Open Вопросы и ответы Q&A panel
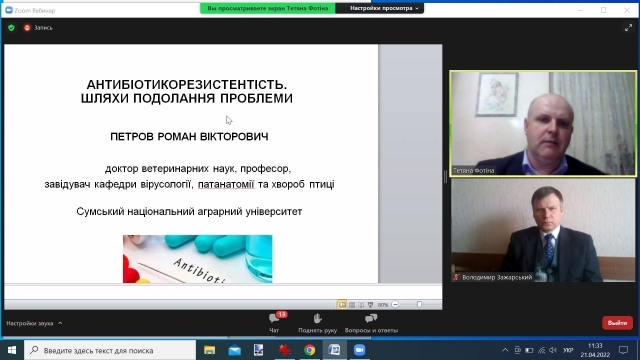The image size is (640, 360). tap(371, 323)
